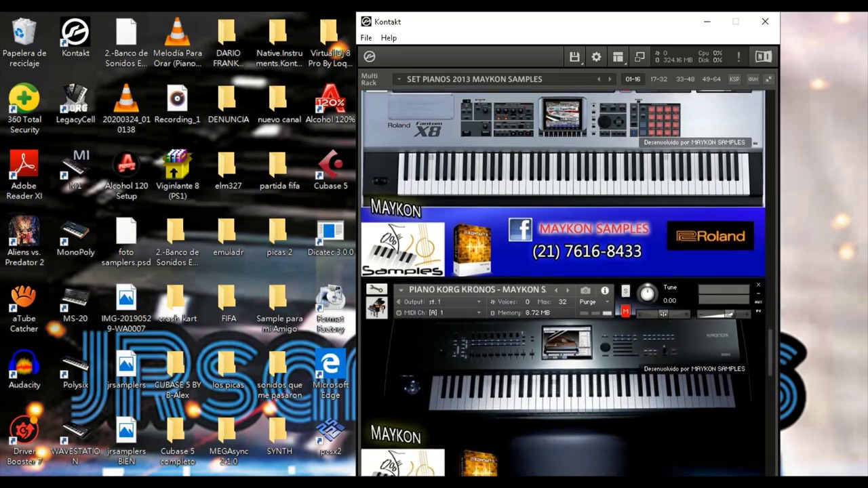Select the Driver Booster 7 icon
The width and height of the screenshot is (868, 488).
(x=24, y=441)
